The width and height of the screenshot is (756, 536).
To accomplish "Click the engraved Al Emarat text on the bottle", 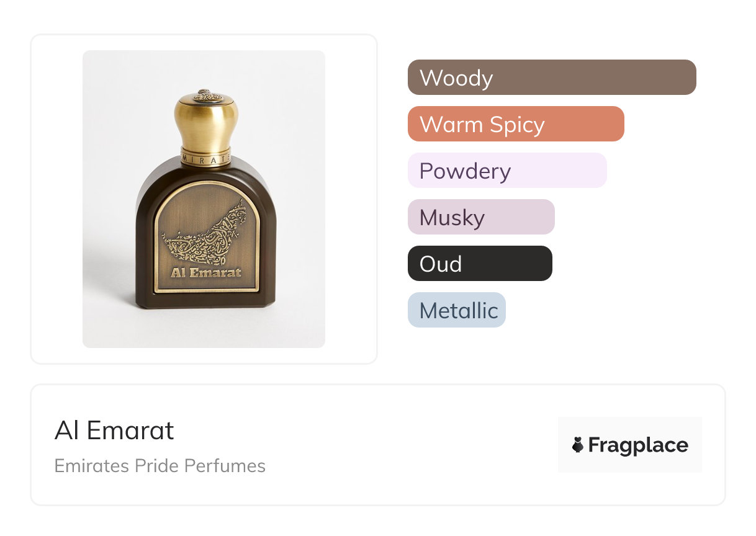I will point(206,272).
